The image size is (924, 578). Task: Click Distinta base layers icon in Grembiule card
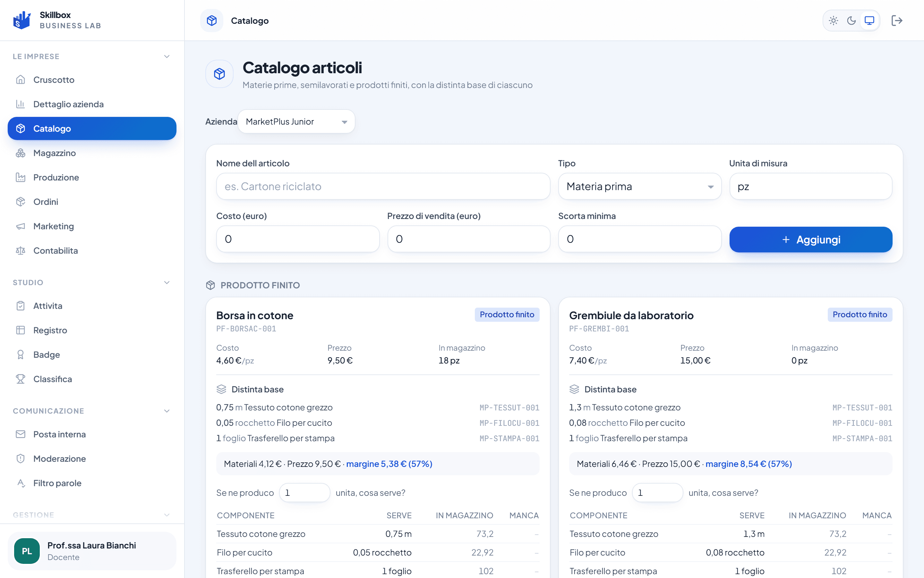pos(574,389)
